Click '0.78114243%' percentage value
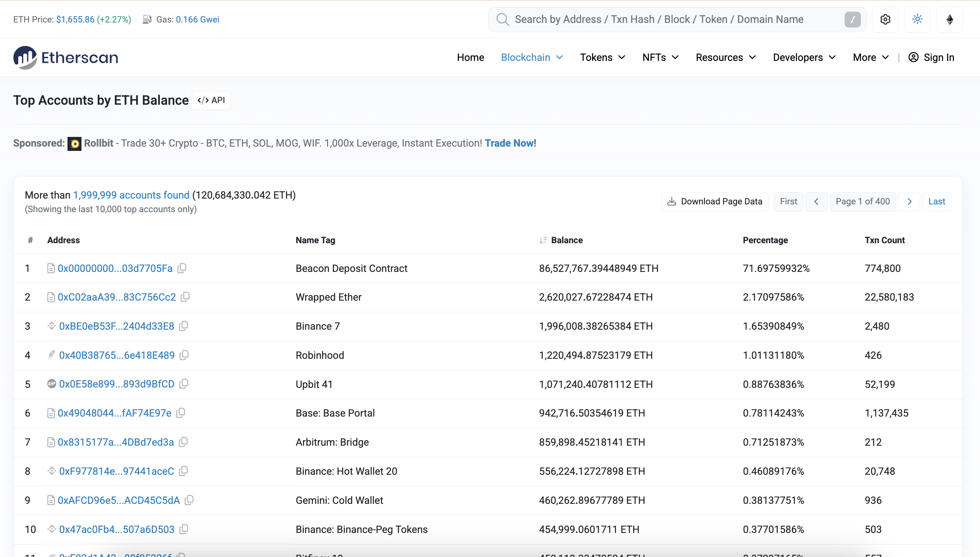 coord(774,413)
